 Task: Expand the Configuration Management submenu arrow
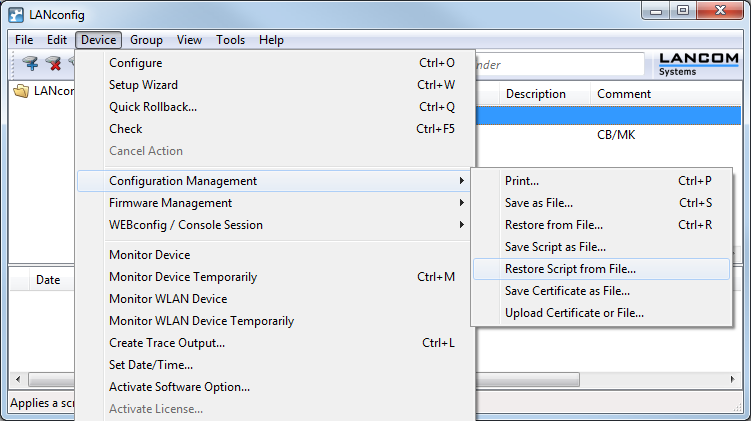461,181
